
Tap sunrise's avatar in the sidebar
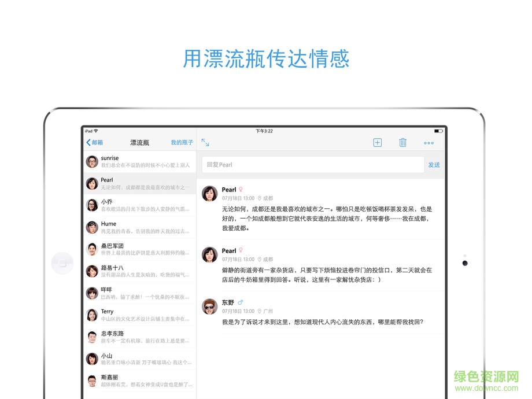pyautogui.click(x=92, y=162)
